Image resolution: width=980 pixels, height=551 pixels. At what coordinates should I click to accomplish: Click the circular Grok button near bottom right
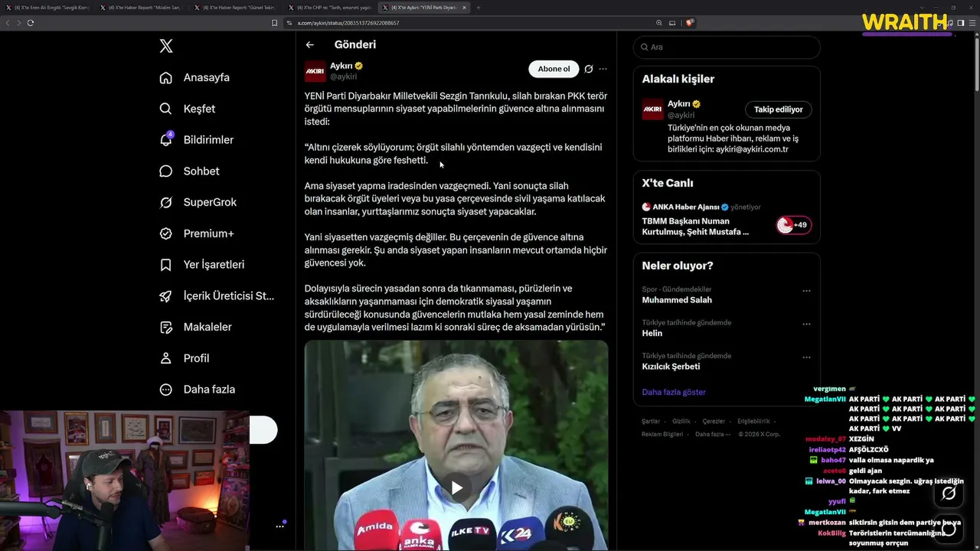point(949,494)
